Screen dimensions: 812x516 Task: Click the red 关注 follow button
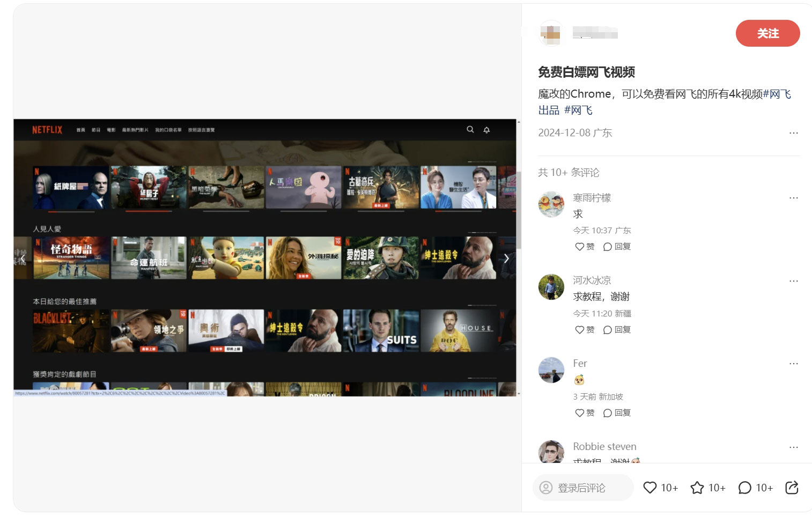[767, 33]
